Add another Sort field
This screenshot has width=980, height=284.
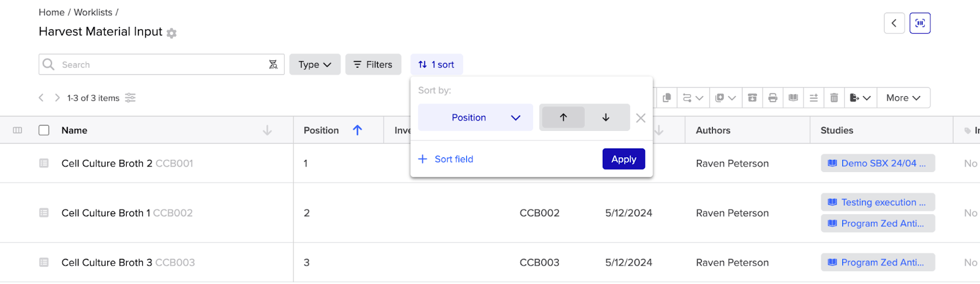[x=446, y=159]
